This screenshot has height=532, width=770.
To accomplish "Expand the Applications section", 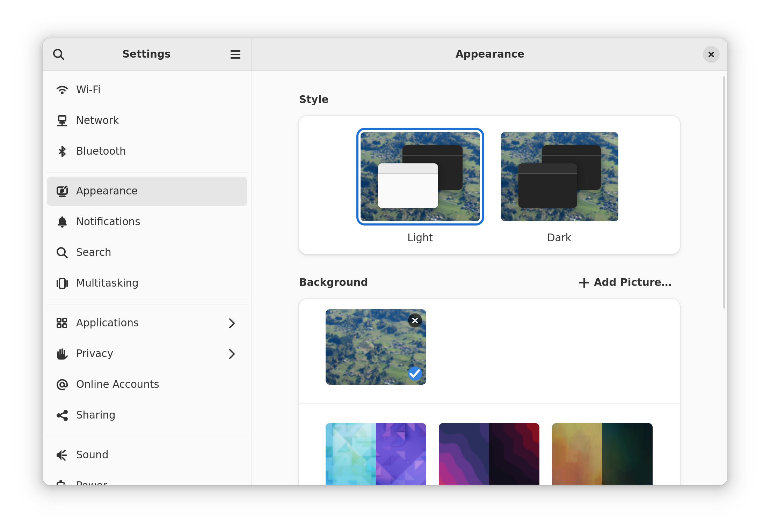I will 232,323.
